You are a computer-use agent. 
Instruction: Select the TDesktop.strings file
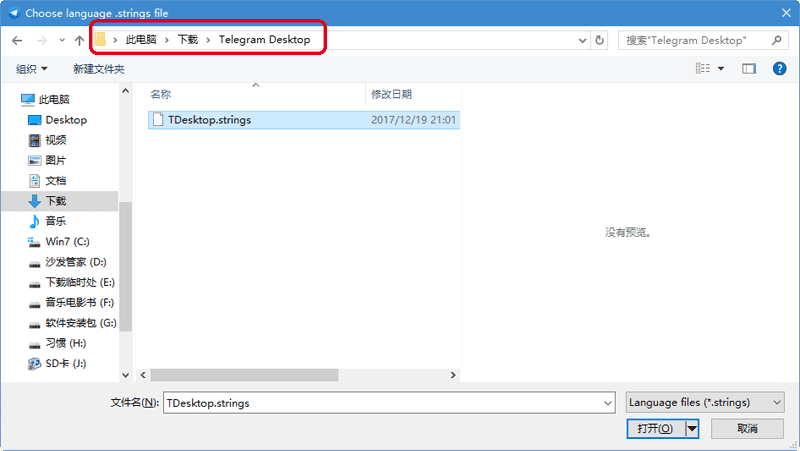point(304,120)
